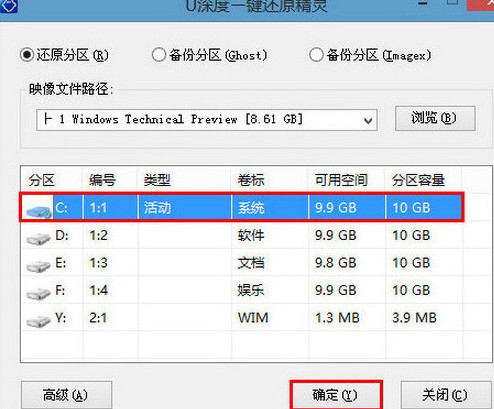The width and height of the screenshot is (494, 409).
Task: Open the image file path dropdown arrow
Action: pos(368,121)
